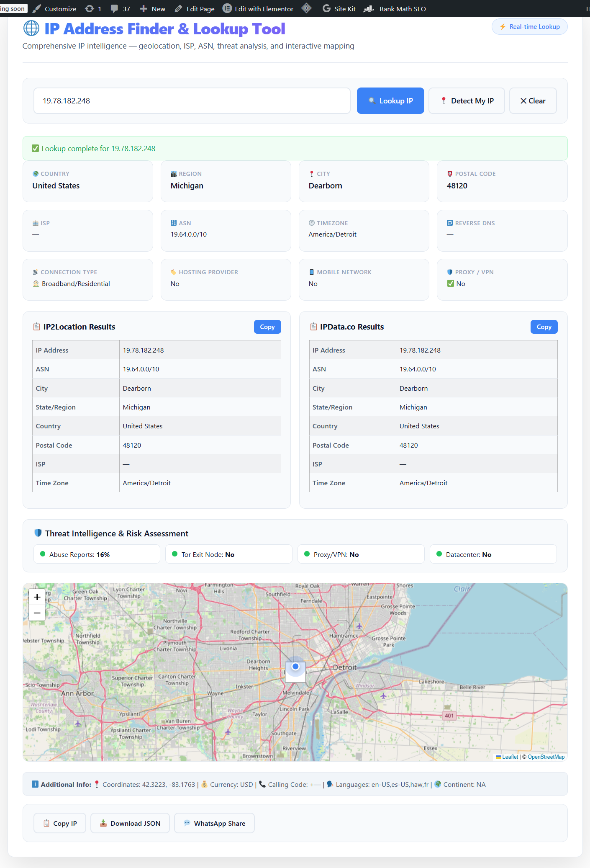Zoom in on the map
The width and height of the screenshot is (590, 868).
pos(37,597)
